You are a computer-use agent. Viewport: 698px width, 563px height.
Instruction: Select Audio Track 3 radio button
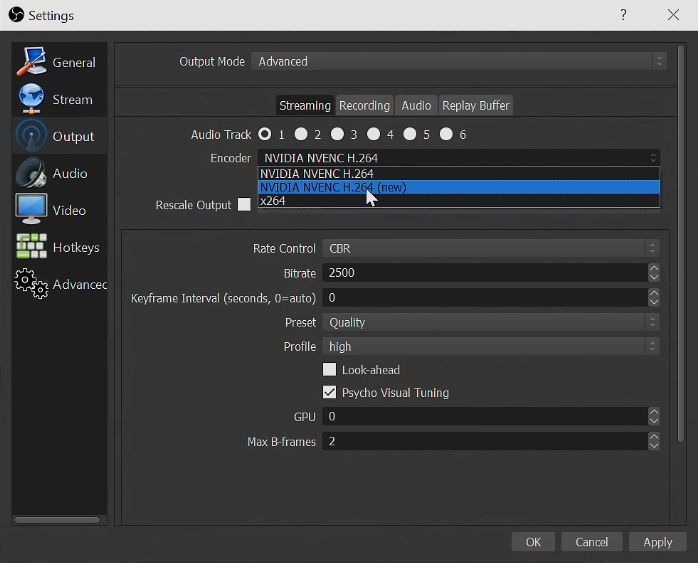337,134
